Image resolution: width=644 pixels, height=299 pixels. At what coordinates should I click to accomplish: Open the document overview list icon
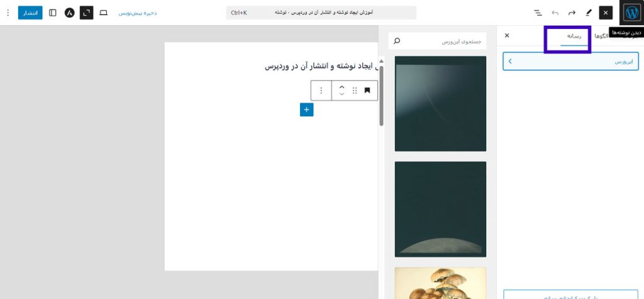click(538, 13)
